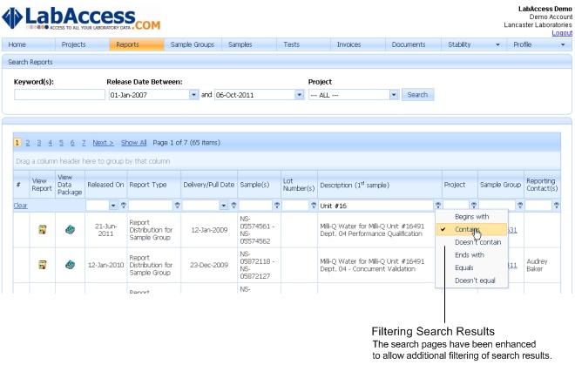Open View Report icon for 21-Jun-2011 row
The height and width of the screenshot is (392, 575).
coord(41,229)
